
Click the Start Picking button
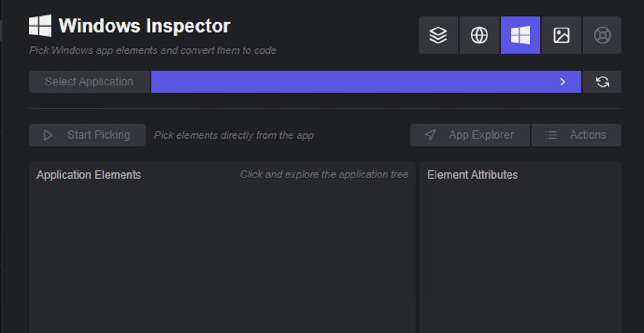point(87,135)
